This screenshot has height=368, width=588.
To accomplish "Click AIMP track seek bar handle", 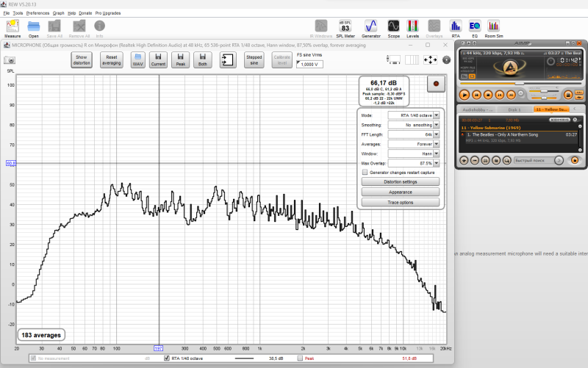I will click(520, 83).
